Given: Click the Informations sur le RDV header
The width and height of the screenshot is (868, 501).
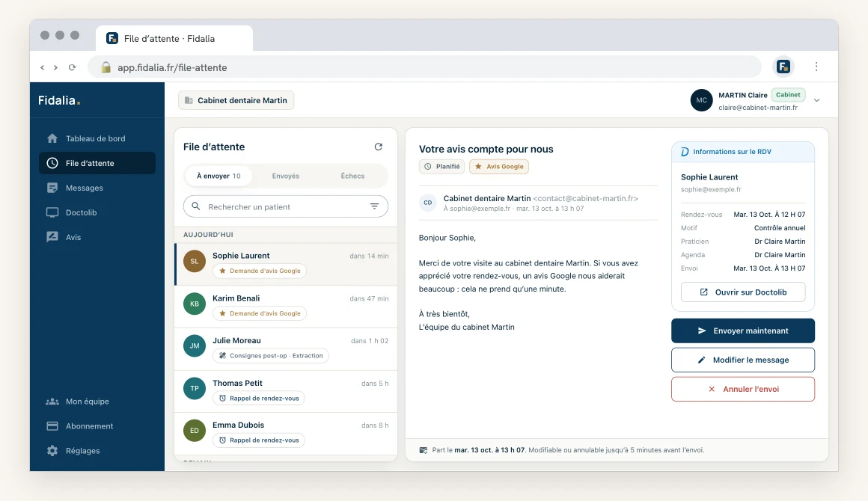Looking at the screenshot, I should click(743, 152).
